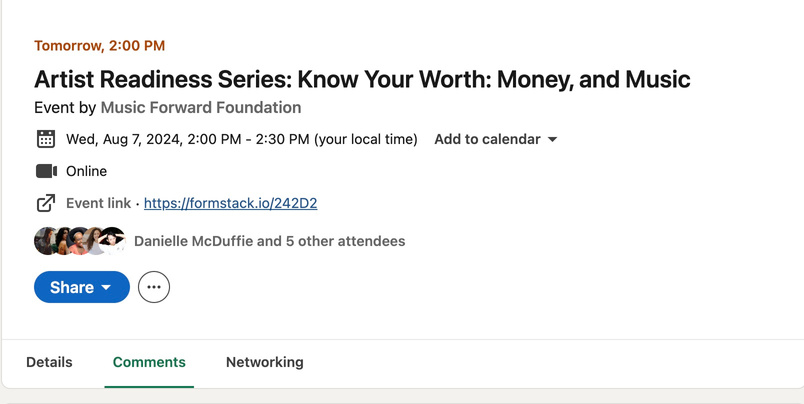Open the formstack.io/242D2 event link

(x=231, y=204)
